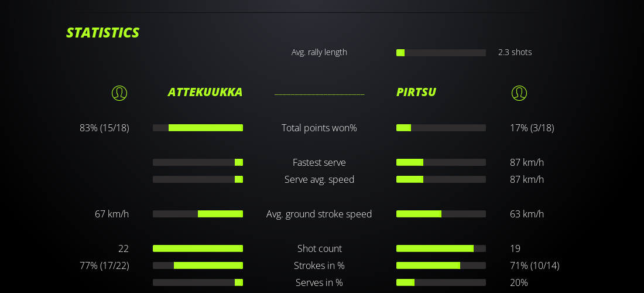This screenshot has height=293, width=644.
Task: Select Pirtsu's Total points won bar
Action: (x=441, y=128)
